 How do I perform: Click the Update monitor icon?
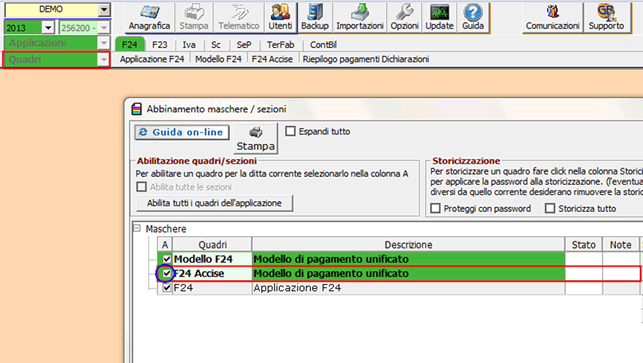click(439, 17)
